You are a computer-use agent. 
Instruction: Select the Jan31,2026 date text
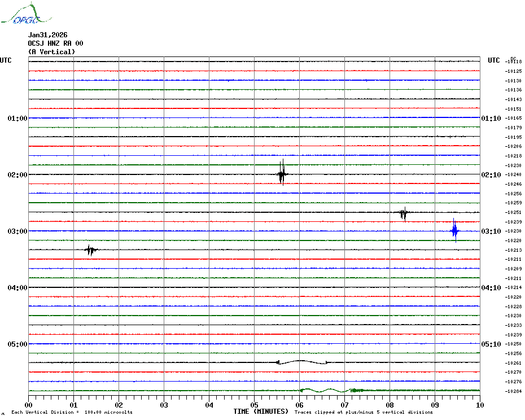pos(47,35)
